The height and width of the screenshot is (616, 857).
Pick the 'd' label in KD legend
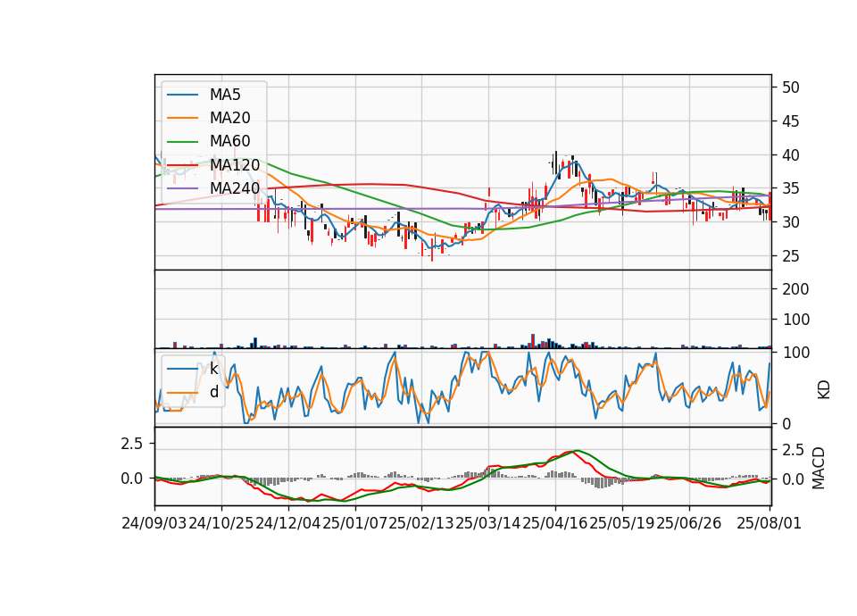(214, 392)
